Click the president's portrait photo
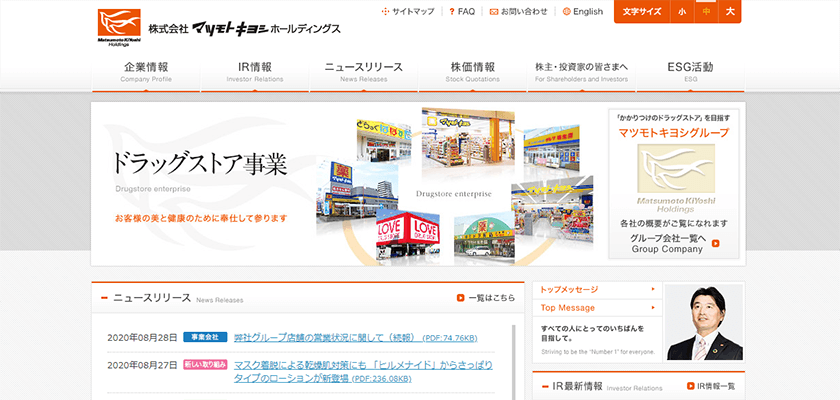840x400 pixels. click(704, 322)
